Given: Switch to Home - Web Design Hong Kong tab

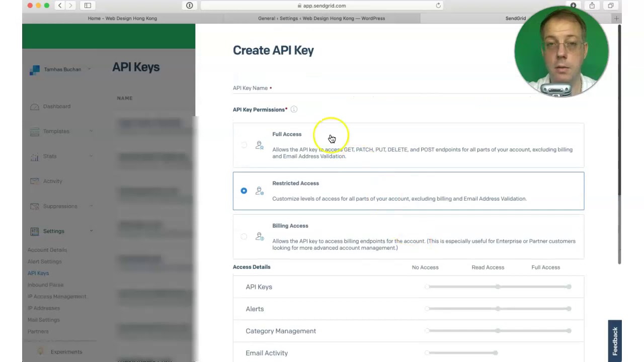Looking at the screenshot, I should pos(122,18).
